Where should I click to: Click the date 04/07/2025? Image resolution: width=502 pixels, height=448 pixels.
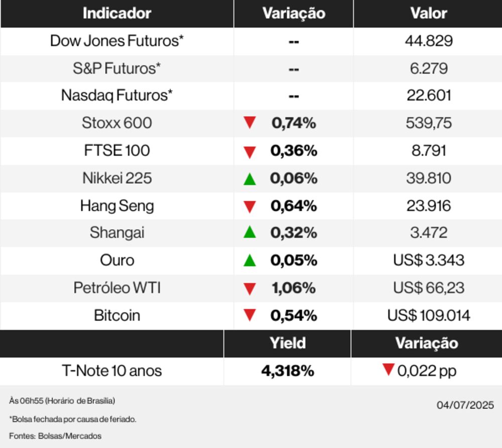465,405
